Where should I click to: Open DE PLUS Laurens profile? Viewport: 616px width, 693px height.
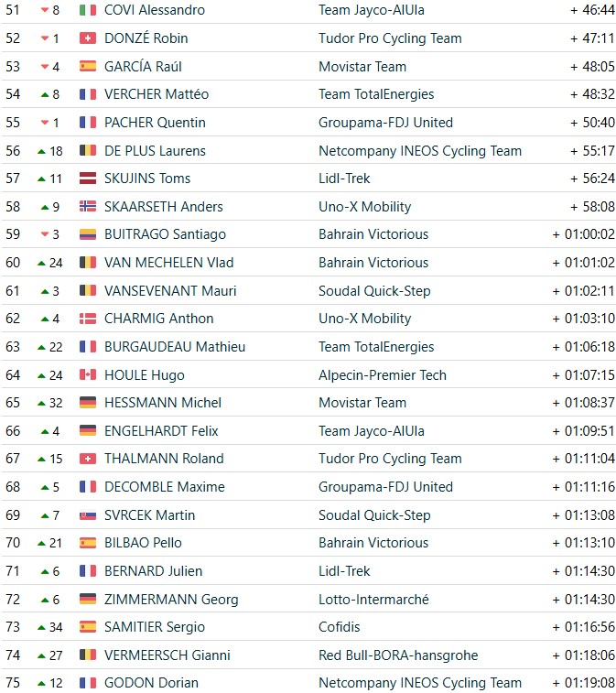coord(155,151)
